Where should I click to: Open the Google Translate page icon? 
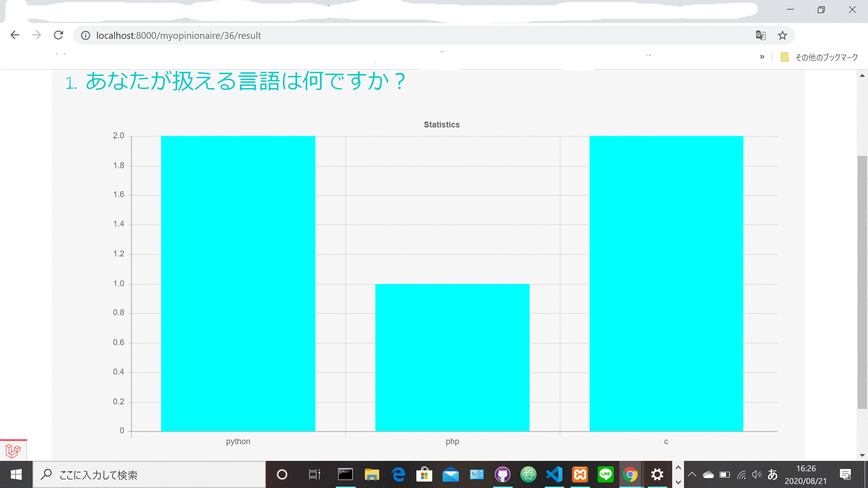760,35
